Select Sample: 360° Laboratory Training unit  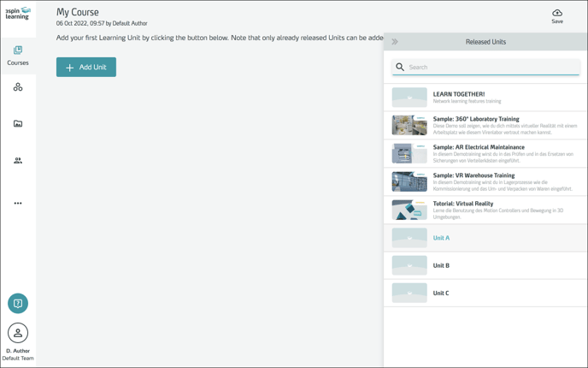pyautogui.click(x=485, y=125)
